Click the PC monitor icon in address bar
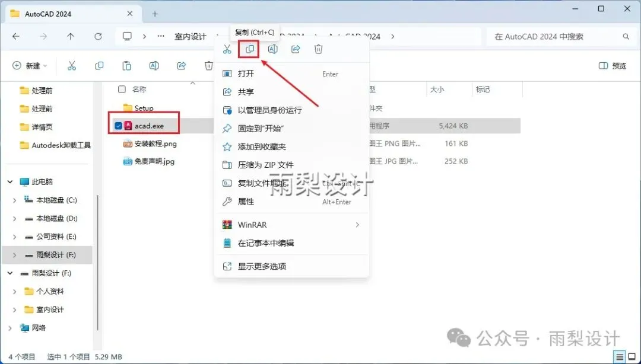This screenshot has width=641, height=364. coord(128,36)
